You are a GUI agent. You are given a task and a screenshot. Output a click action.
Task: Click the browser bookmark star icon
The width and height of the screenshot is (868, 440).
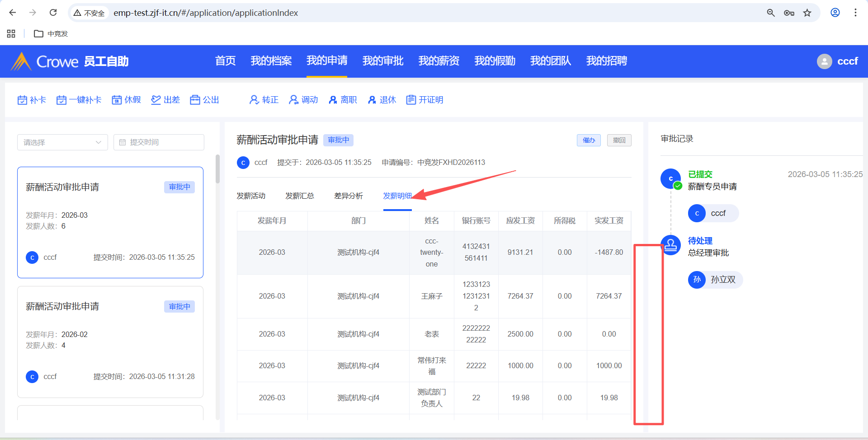tap(807, 13)
